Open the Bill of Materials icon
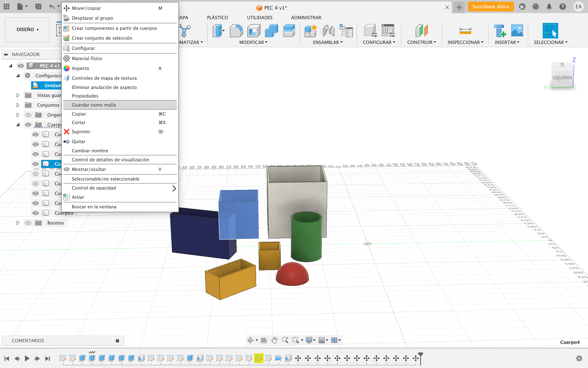 (346, 31)
